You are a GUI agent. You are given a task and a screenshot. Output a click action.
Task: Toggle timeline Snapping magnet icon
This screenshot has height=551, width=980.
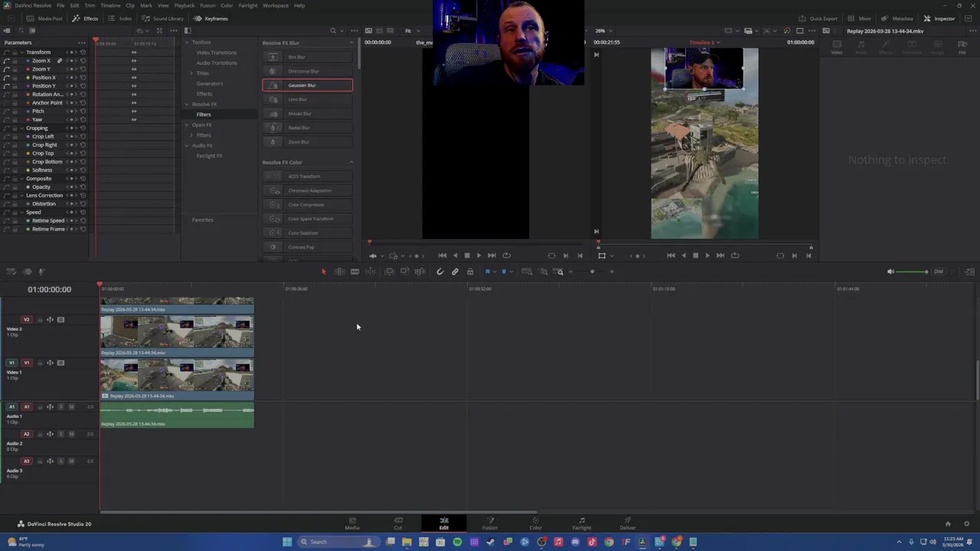440,272
